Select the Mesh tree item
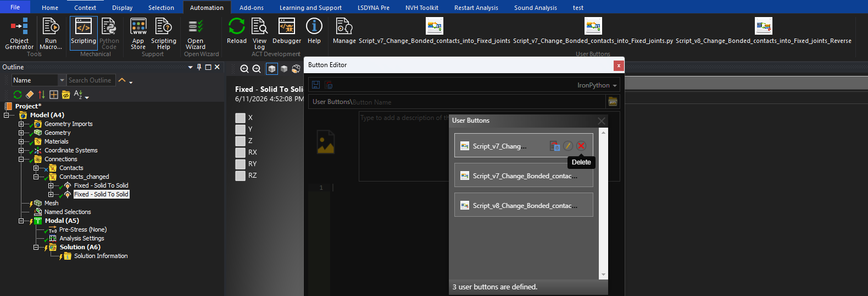 [51, 203]
